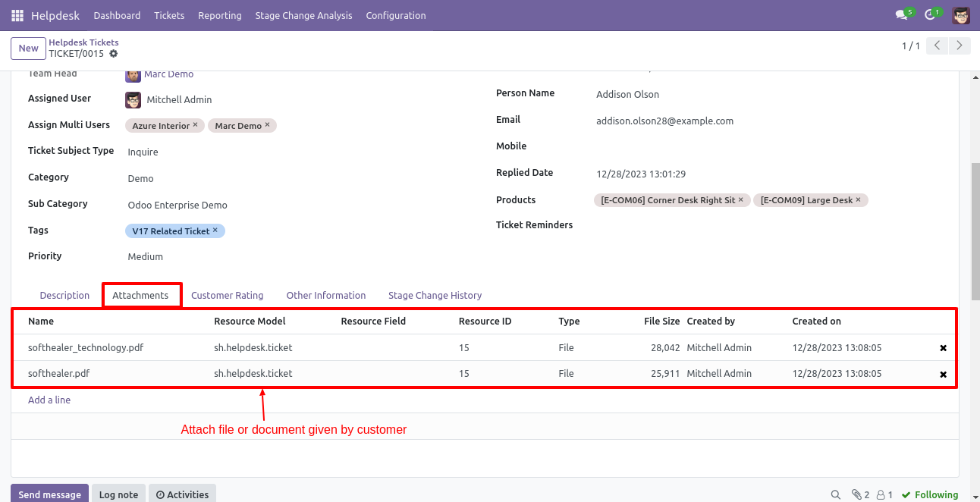Open the user avatar menu
Screen dimensions: 980x502
point(961,15)
